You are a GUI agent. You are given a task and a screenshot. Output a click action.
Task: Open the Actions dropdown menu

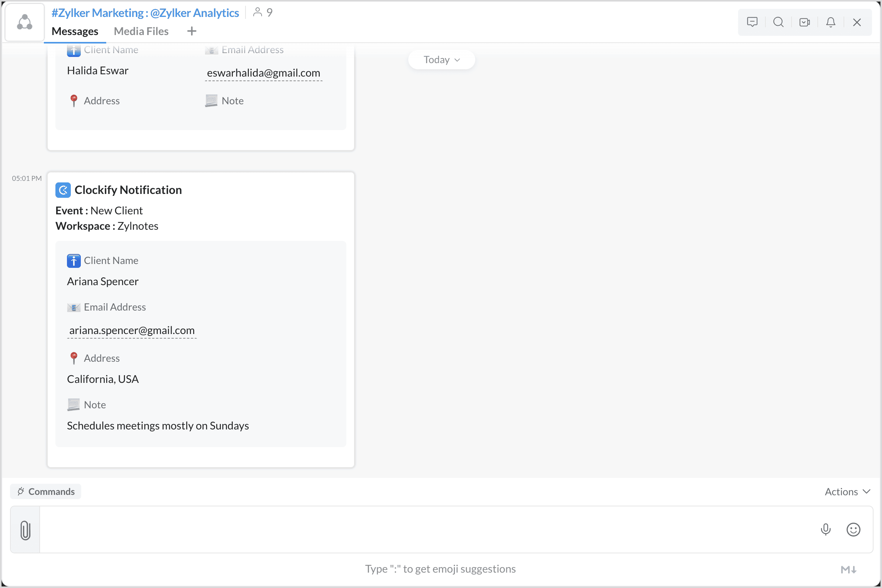tap(847, 492)
